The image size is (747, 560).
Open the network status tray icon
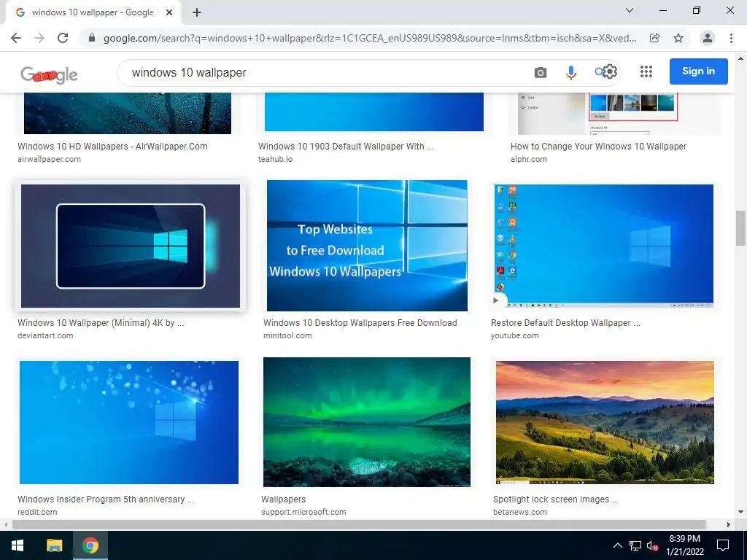(635, 545)
